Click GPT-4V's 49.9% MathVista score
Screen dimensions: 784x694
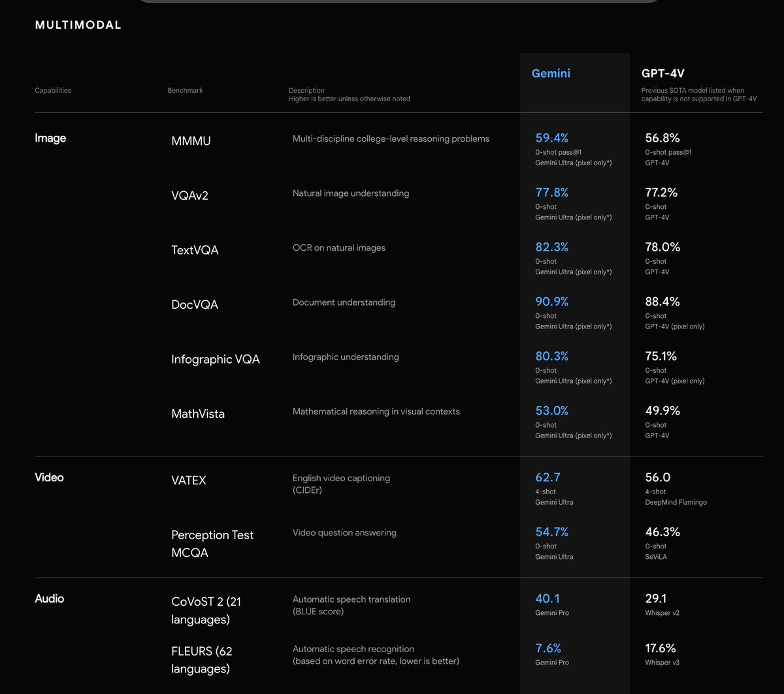(x=662, y=411)
